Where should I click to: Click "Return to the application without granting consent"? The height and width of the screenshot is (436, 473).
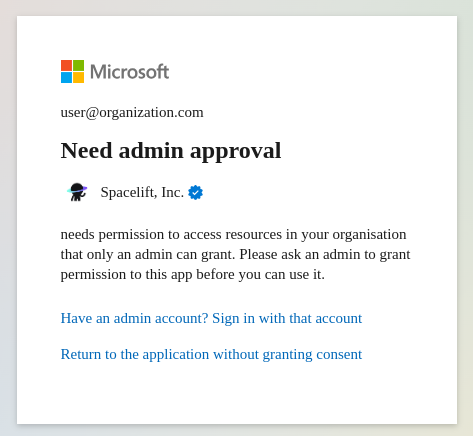coord(211,354)
